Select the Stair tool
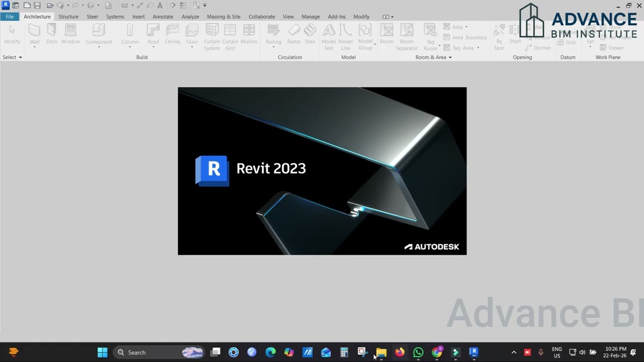 point(310,34)
